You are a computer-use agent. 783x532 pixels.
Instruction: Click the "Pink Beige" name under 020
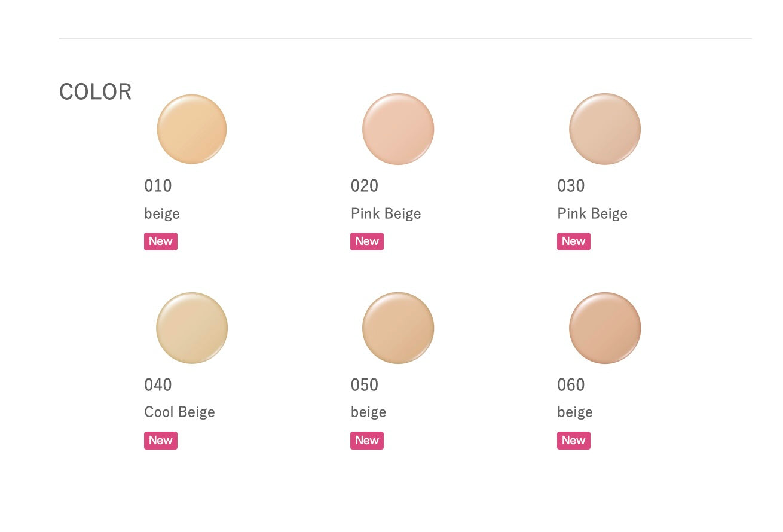386,213
